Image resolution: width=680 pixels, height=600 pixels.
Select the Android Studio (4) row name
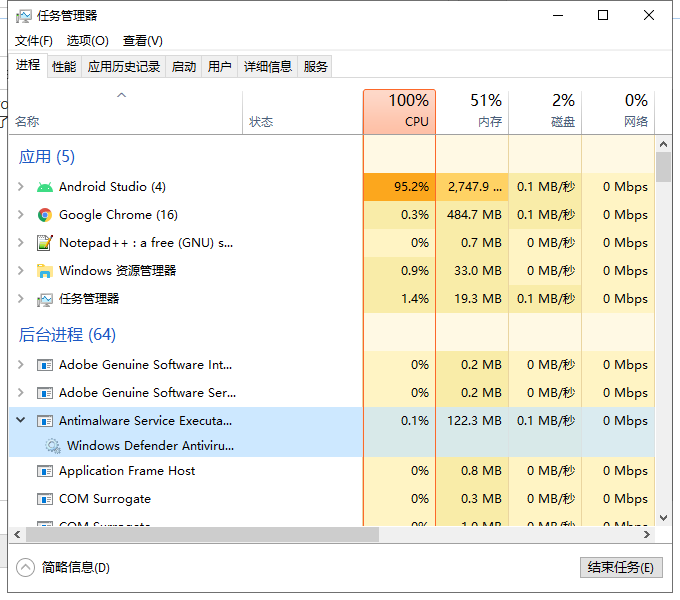coord(112,187)
